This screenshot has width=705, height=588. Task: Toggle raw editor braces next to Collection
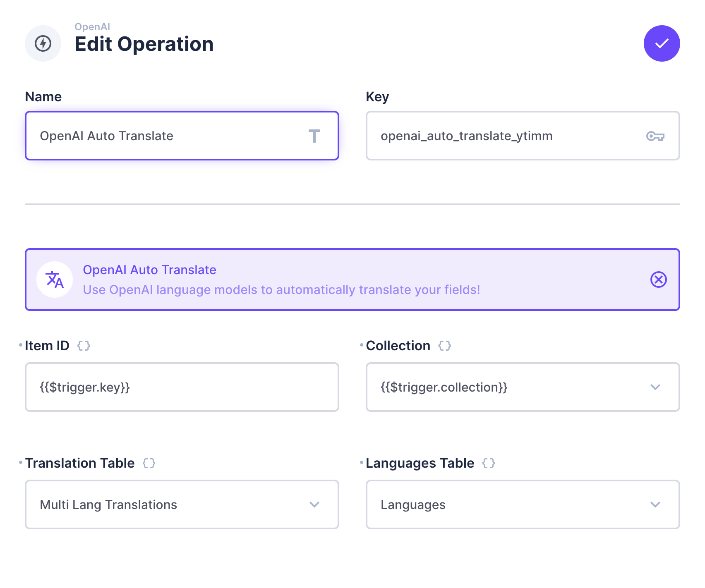pos(445,346)
